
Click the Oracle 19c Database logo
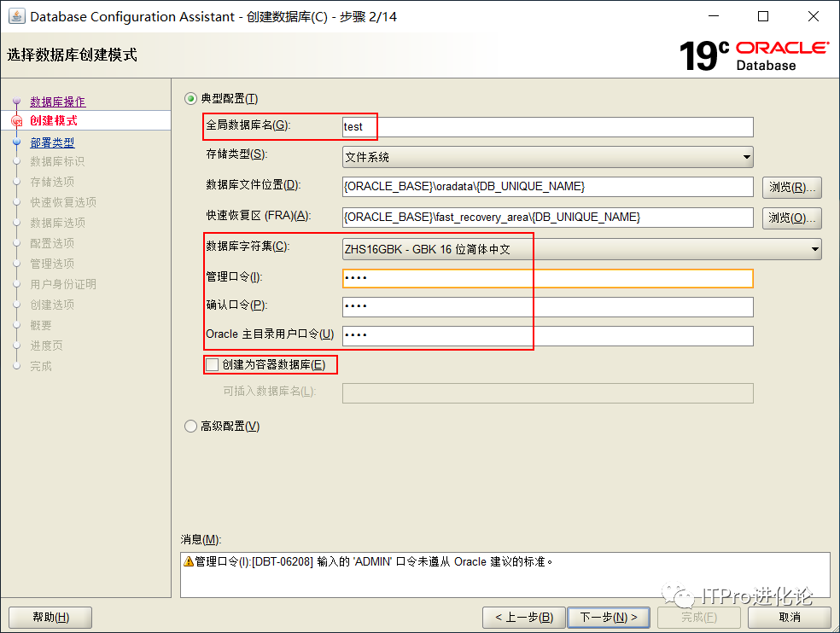(755, 55)
